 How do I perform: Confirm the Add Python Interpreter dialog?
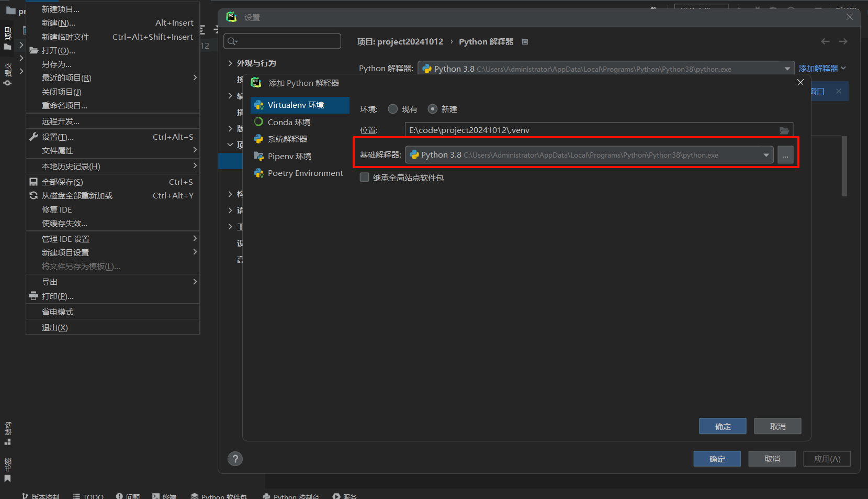pyautogui.click(x=723, y=426)
